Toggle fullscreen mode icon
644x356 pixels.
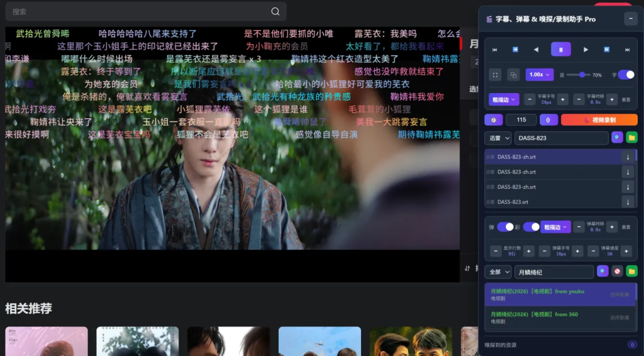tap(495, 75)
